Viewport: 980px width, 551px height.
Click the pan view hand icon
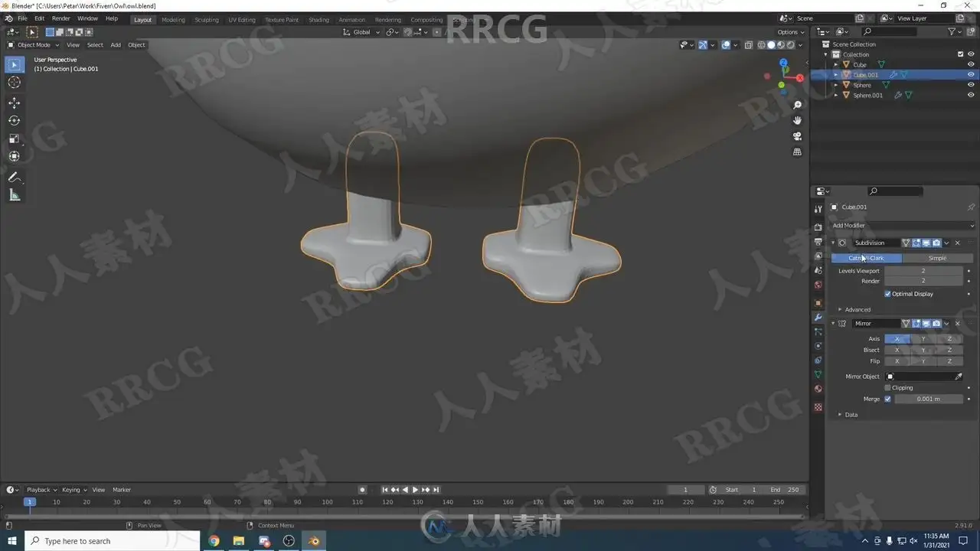click(x=797, y=120)
